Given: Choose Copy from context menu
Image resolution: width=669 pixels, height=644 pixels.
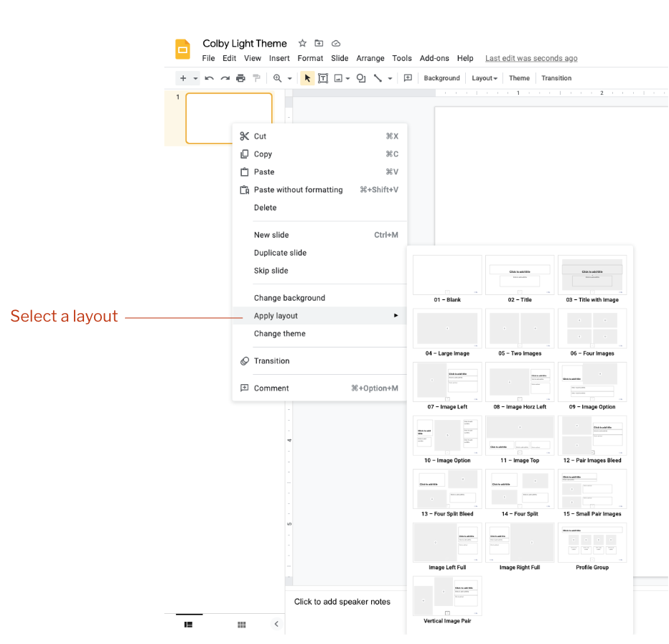Looking at the screenshot, I should 319,154.
